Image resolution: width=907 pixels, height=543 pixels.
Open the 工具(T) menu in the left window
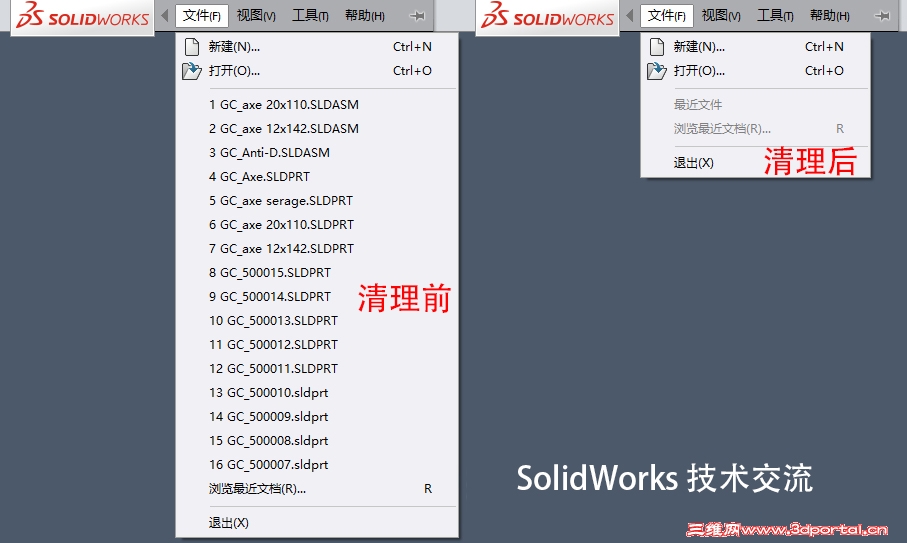[x=310, y=16]
